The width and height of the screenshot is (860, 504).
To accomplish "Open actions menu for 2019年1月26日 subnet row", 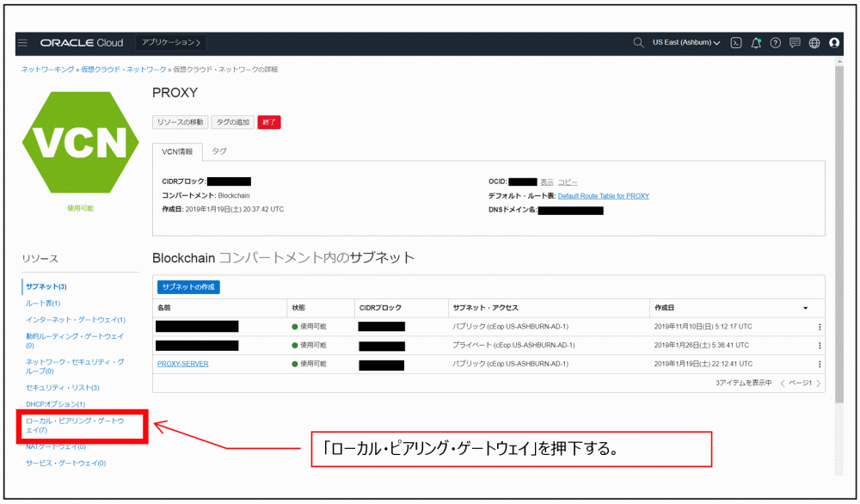I will [820, 346].
